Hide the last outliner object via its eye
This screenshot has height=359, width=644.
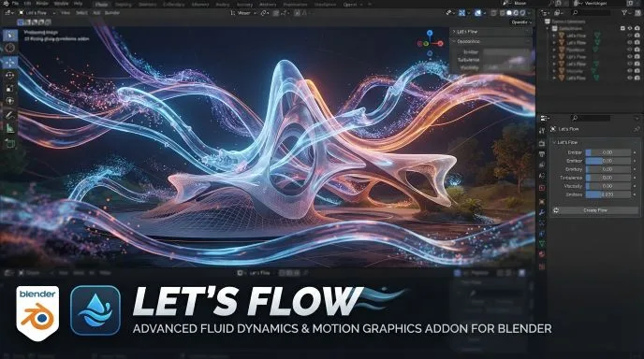630,78
